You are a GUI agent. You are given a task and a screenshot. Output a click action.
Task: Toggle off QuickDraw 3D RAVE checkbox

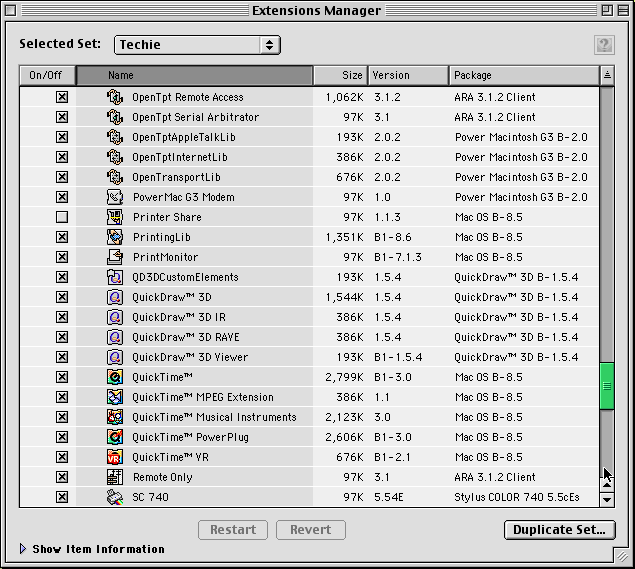[x=62, y=337]
